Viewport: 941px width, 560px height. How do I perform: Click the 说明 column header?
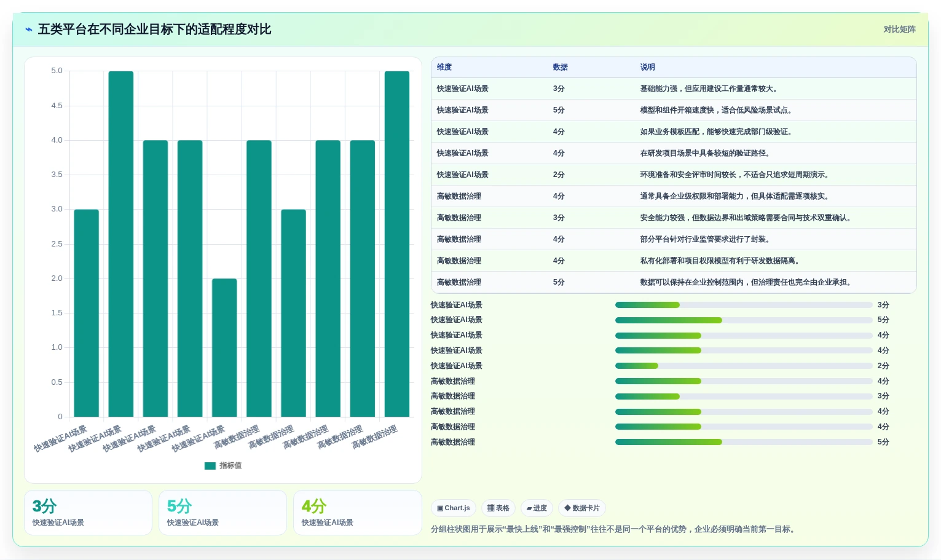click(648, 67)
